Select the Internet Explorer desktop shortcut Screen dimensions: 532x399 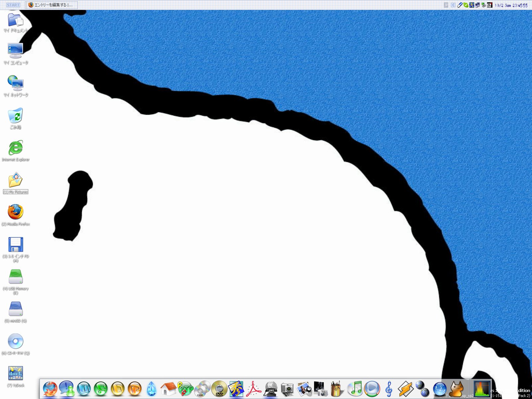(x=15, y=148)
